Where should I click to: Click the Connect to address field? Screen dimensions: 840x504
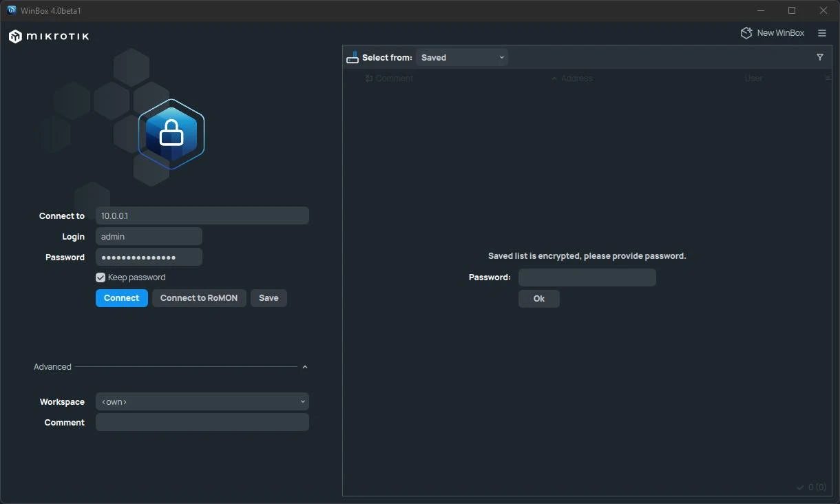[x=202, y=216]
